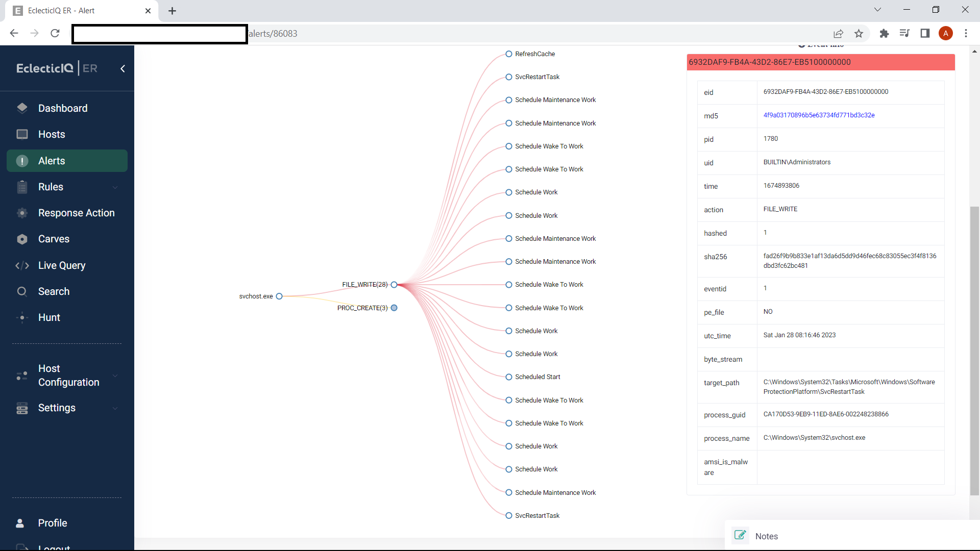The image size is (980, 551).
Task: Click the Hunt icon in sidebar
Action: click(x=22, y=317)
